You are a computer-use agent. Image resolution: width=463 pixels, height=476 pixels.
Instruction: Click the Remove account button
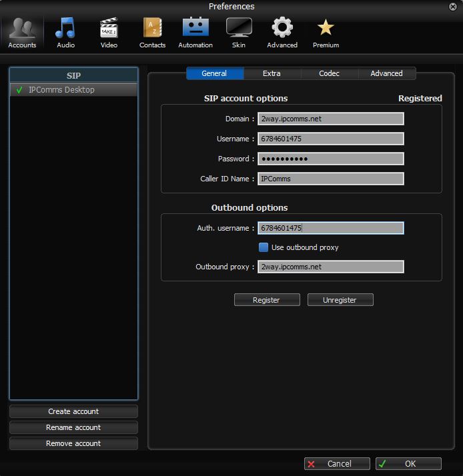[73, 443]
